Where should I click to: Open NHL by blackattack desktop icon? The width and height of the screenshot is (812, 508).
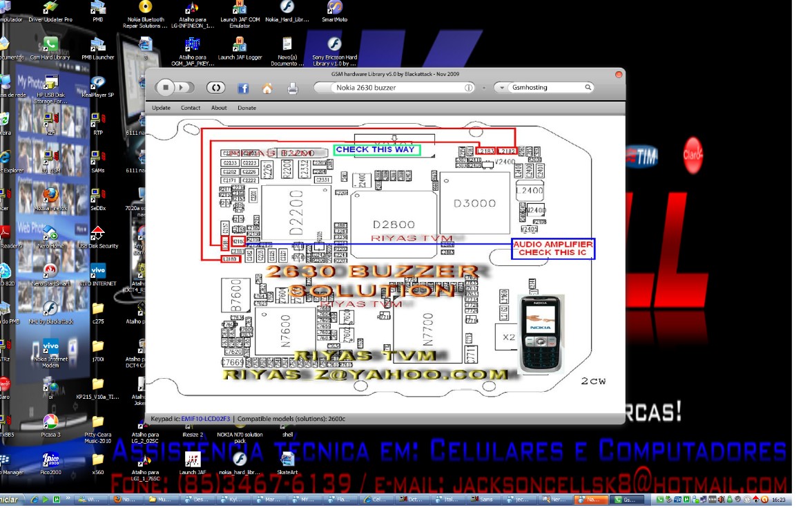pyautogui.click(x=50, y=314)
